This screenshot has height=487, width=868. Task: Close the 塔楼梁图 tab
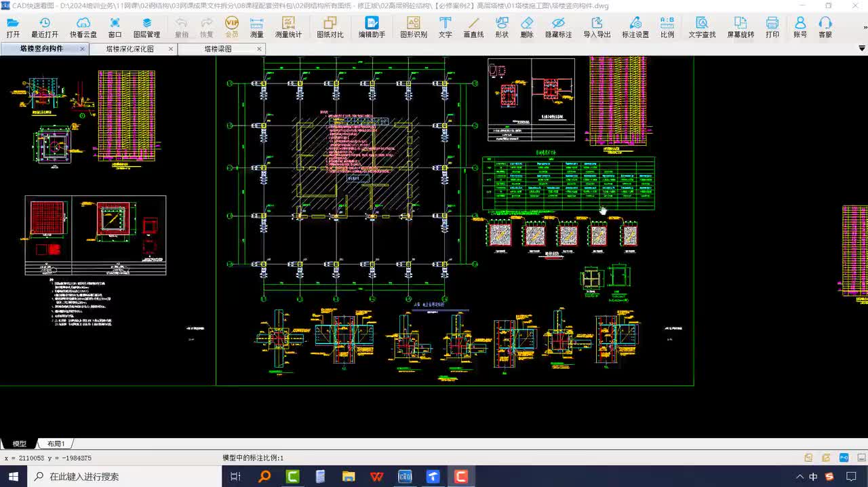coord(260,49)
